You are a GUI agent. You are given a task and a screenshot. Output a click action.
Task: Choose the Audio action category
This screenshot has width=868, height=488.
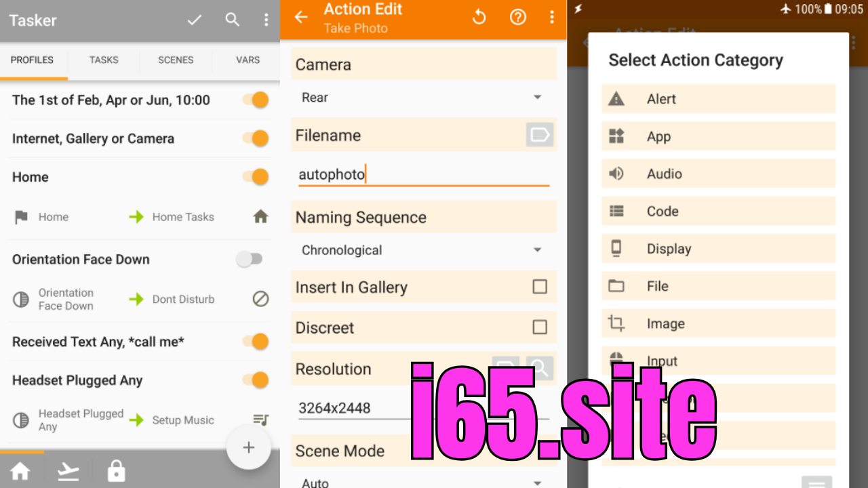[x=718, y=174]
